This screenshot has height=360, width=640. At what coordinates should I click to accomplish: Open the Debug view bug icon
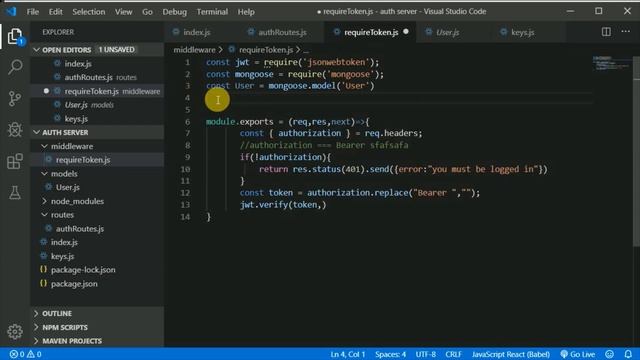15,130
